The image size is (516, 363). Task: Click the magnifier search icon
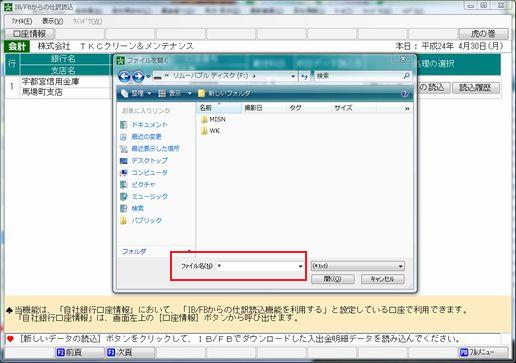coord(407,76)
